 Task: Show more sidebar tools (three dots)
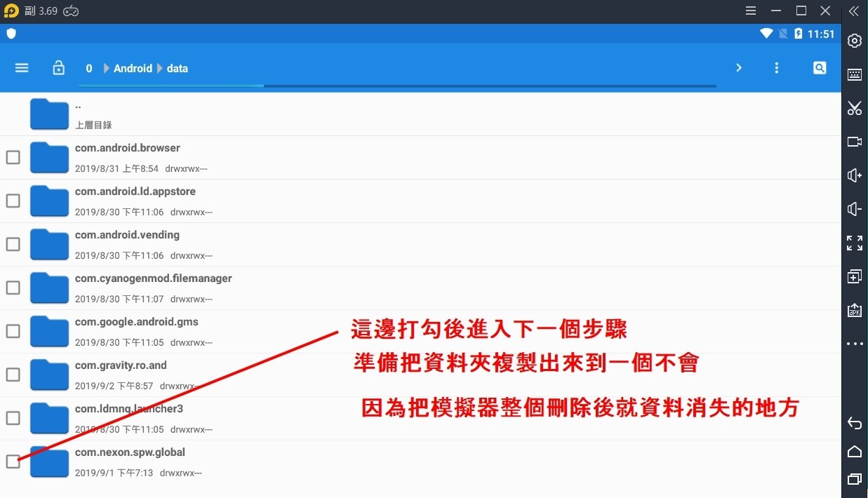pyautogui.click(x=855, y=344)
